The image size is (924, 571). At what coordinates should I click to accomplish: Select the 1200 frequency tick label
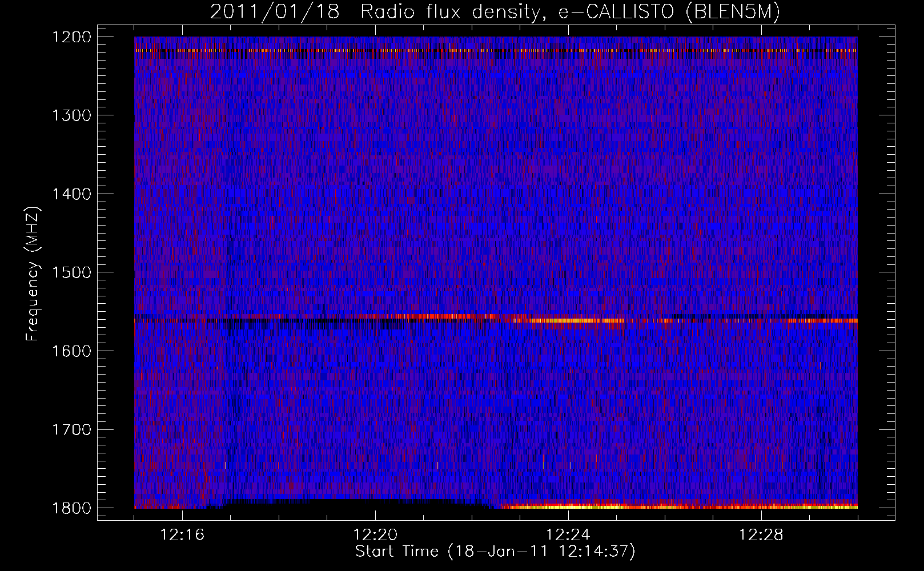click(x=71, y=37)
